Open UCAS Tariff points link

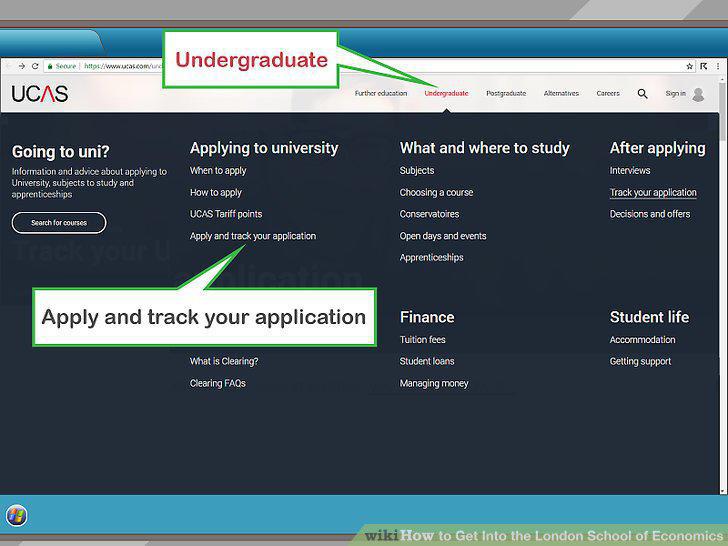[226, 214]
